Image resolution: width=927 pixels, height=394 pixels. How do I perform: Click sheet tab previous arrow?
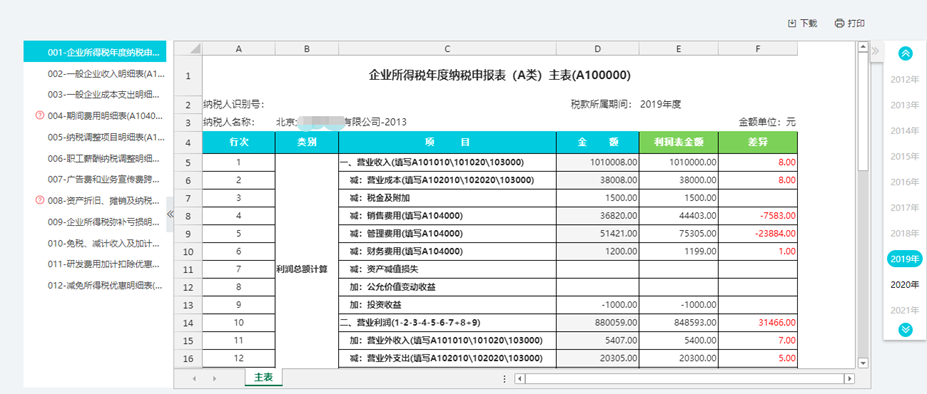tap(194, 378)
